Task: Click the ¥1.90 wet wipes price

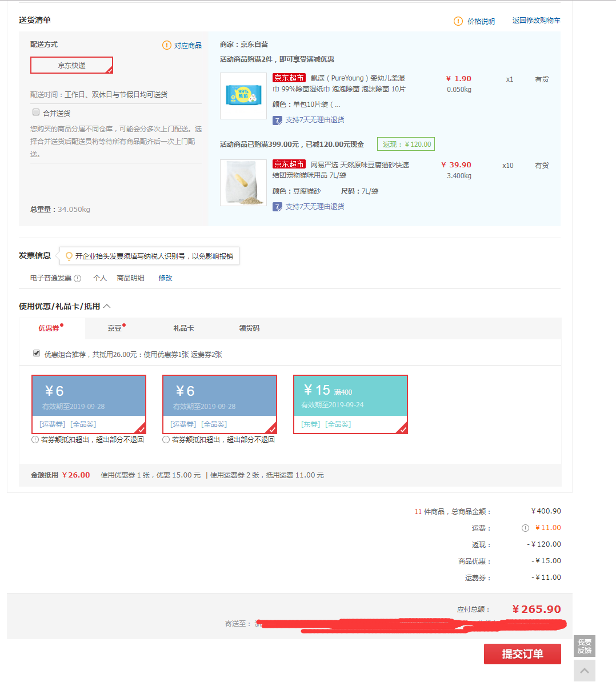Action: tap(458, 79)
